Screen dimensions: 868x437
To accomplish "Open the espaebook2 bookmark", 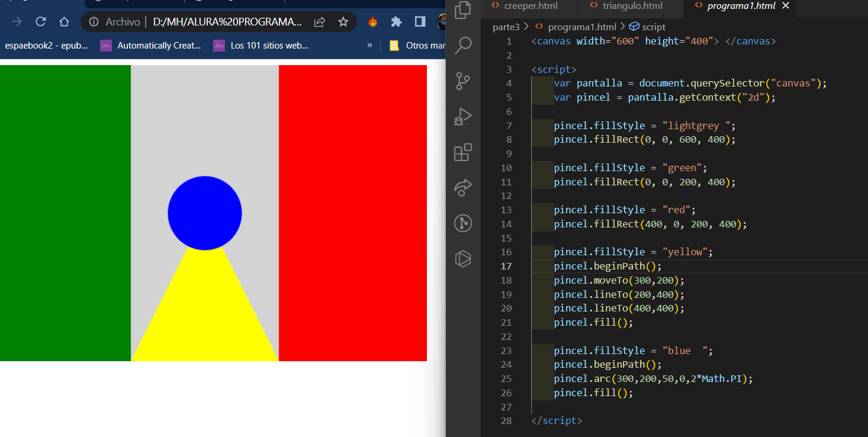I will coord(46,45).
